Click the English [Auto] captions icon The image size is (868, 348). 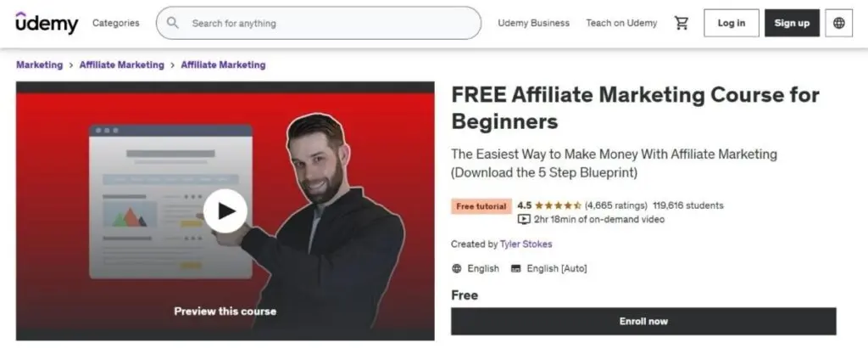click(x=516, y=268)
